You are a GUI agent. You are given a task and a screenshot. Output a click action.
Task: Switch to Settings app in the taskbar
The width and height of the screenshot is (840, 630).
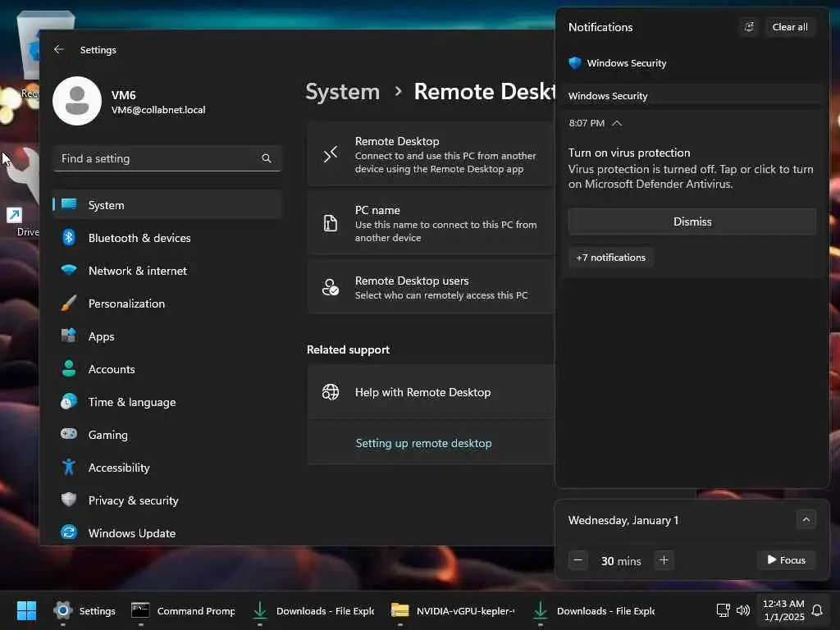point(84,610)
